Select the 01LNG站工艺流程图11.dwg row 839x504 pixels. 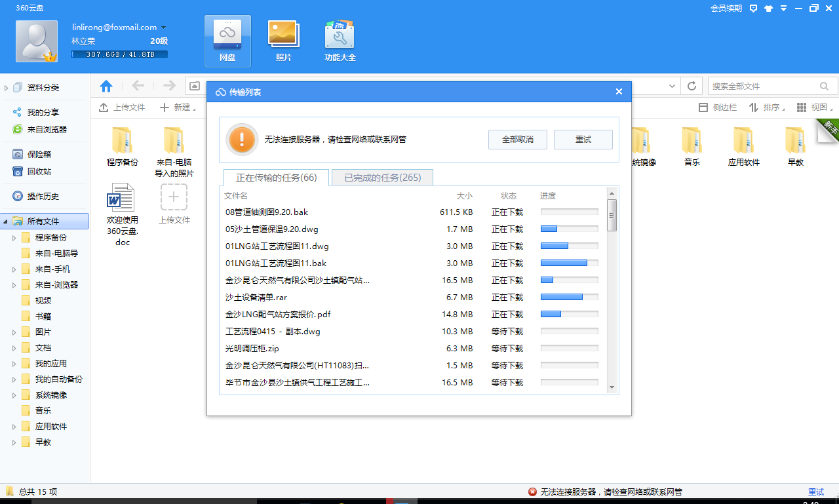413,246
